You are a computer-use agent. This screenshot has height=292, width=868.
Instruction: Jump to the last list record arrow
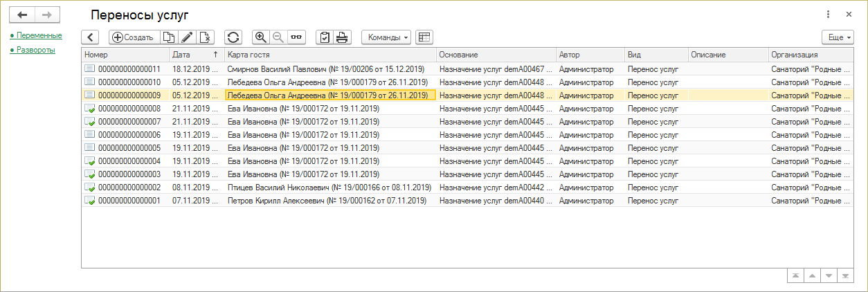844,275
